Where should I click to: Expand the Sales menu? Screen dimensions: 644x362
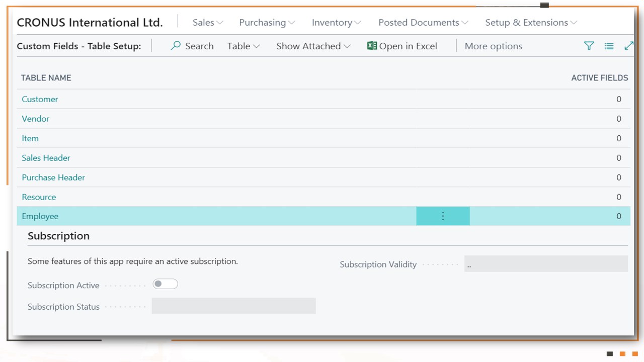coord(208,23)
